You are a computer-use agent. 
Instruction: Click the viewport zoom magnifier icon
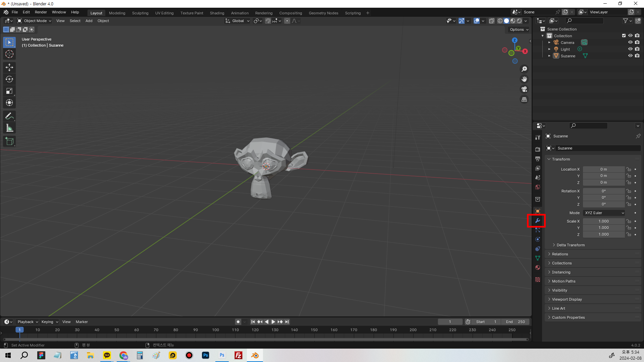(x=524, y=69)
